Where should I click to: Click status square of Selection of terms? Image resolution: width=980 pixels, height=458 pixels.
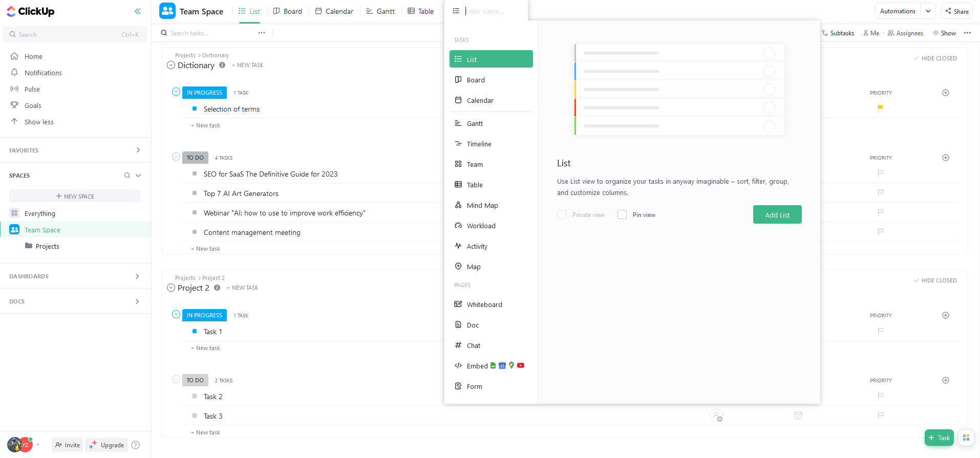tap(195, 108)
